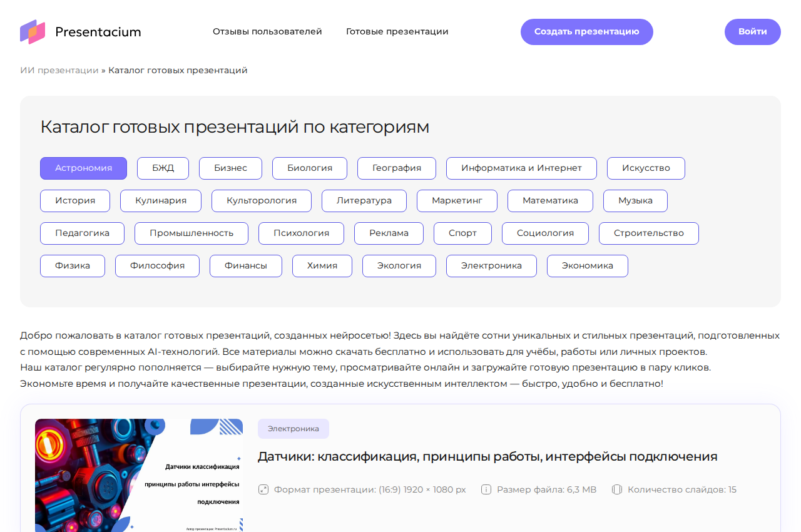Click the Размер файла: 6,3 MB text
This screenshot has width=801, height=532.
click(546, 489)
